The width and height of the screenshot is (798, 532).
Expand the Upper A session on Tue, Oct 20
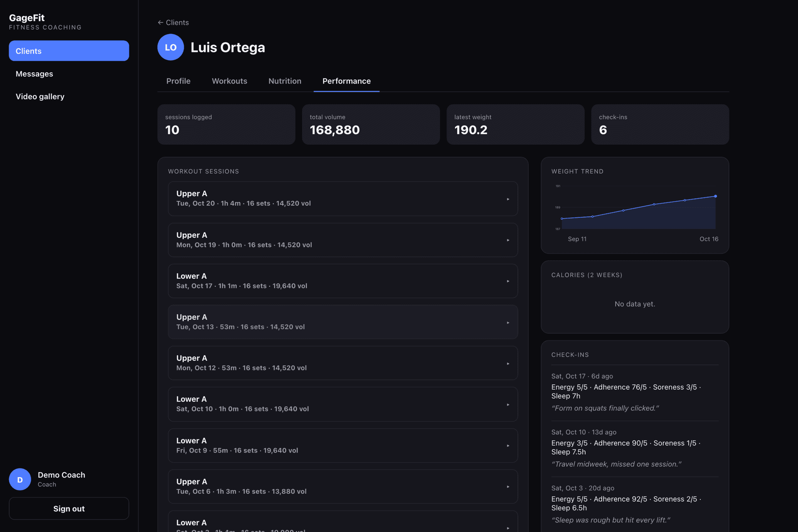pos(343,199)
